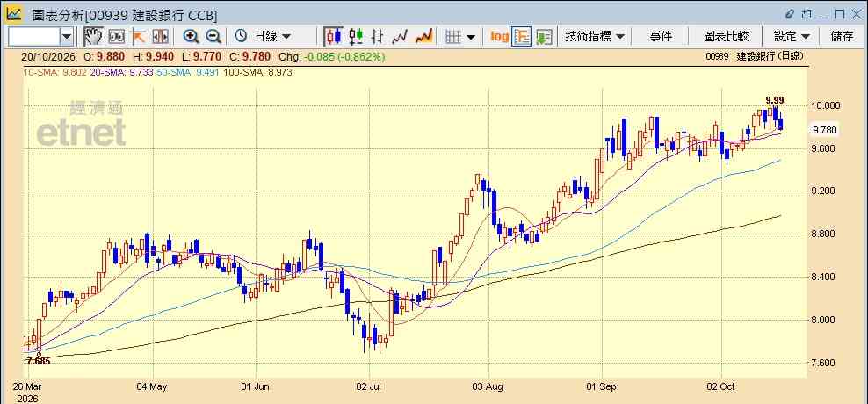Click the stock code input field
The height and width of the screenshot is (404, 868).
(33, 37)
